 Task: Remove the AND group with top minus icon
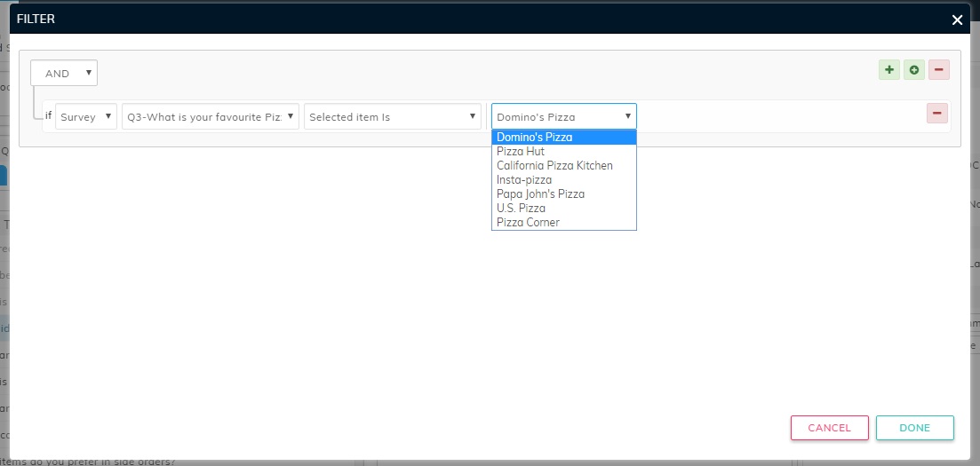point(939,70)
